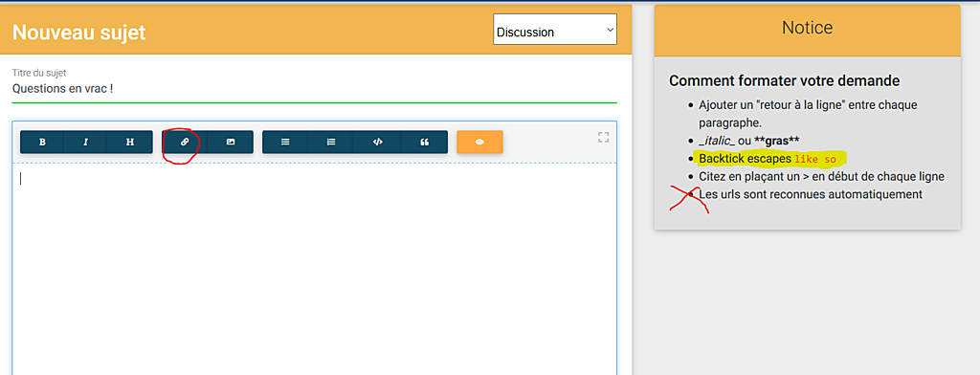Expand the editor to fullscreen
This screenshot has height=375, width=980.
coord(603,137)
